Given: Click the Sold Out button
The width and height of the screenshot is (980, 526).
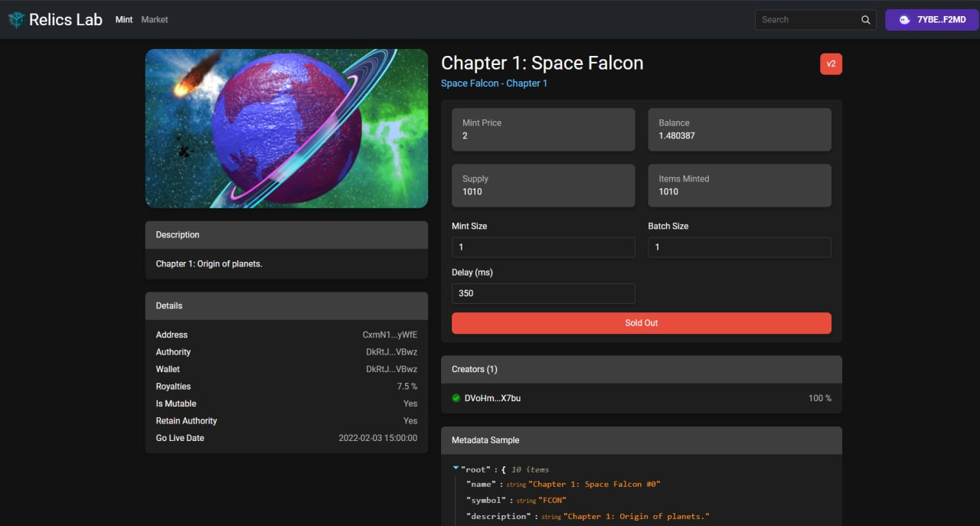Looking at the screenshot, I should coord(642,323).
